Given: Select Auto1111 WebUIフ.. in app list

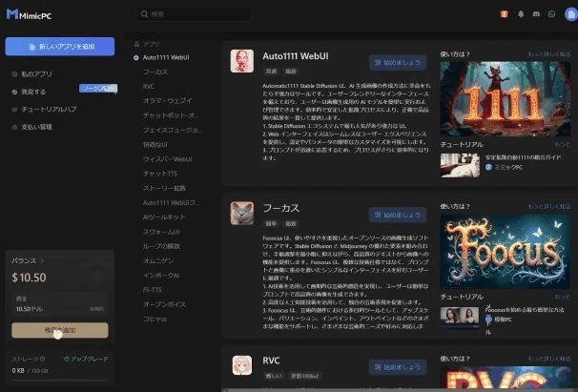Looking at the screenshot, I should (171, 203).
